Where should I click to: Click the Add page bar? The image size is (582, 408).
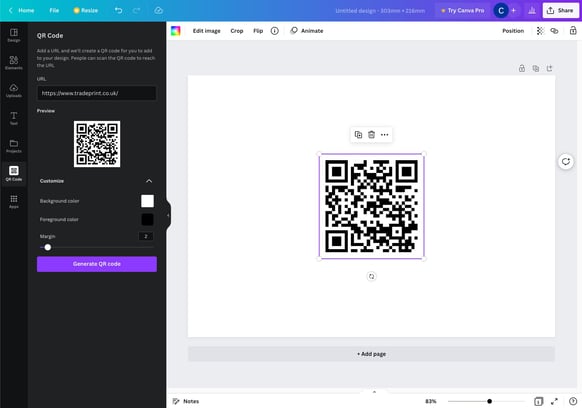(371, 354)
